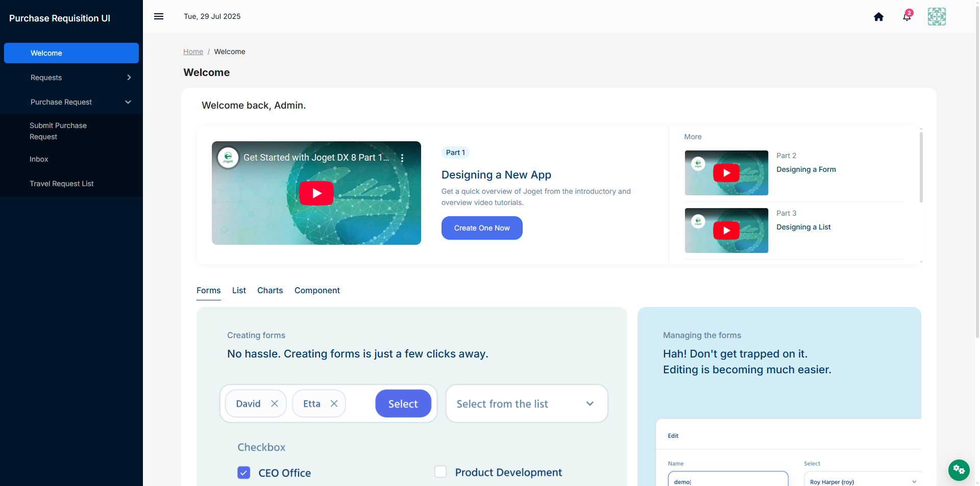Go to home via house icon

pyautogui.click(x=878, y=17)
